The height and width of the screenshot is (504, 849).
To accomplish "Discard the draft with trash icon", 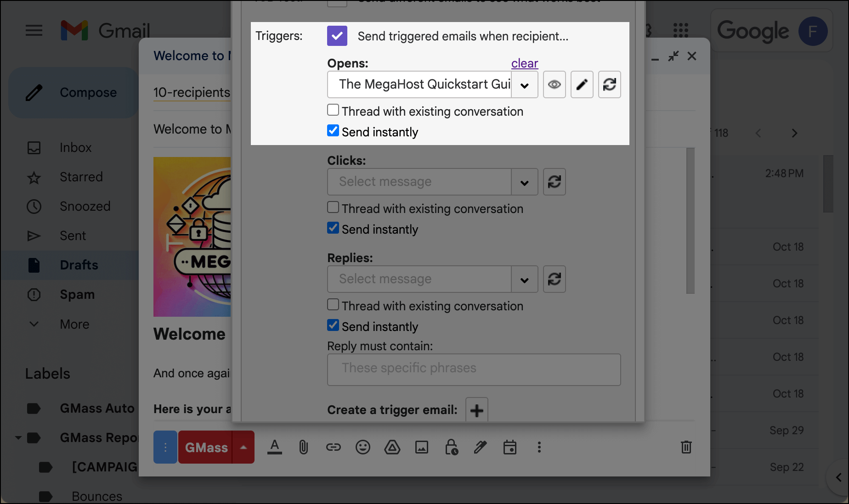I will 686,447.
